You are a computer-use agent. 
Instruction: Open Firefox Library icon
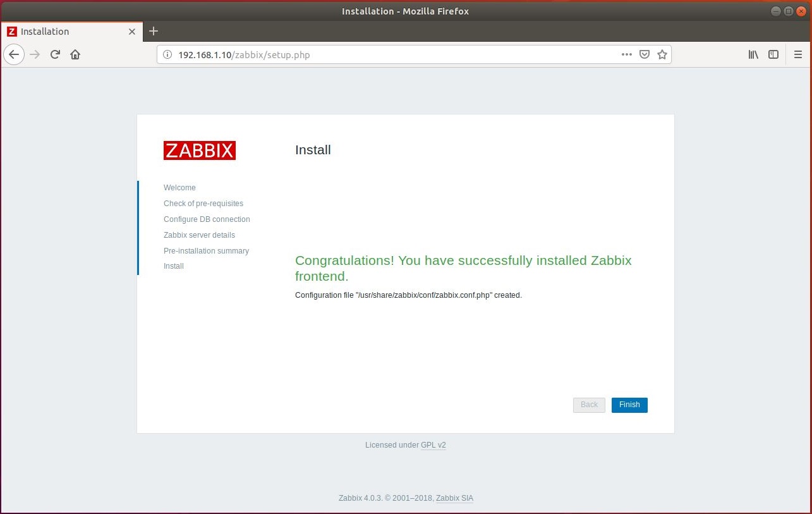click(753, 54)
